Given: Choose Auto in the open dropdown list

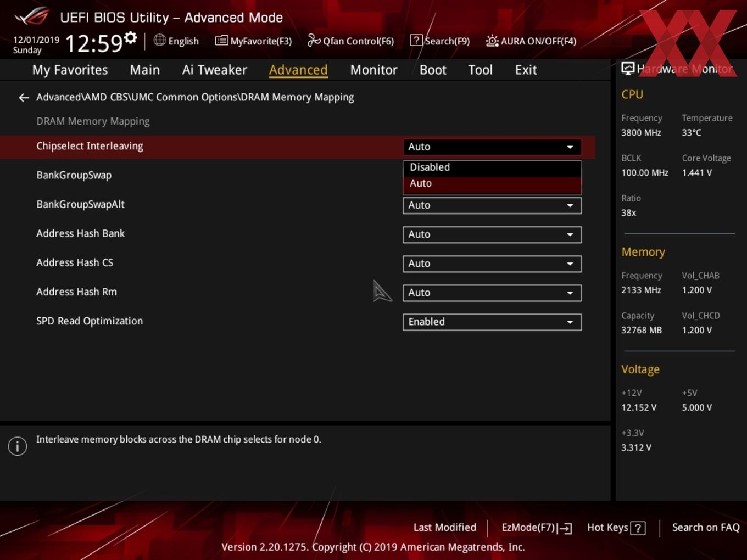Looking at the screenshot, I should click(492, 184).
